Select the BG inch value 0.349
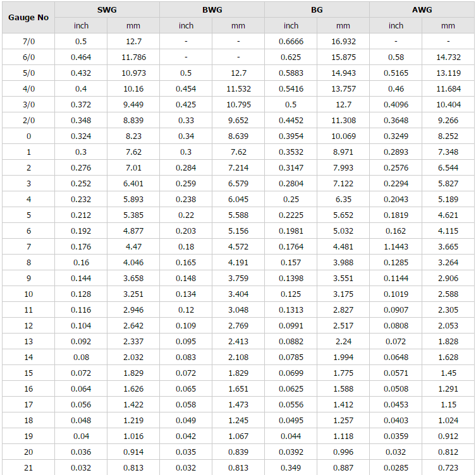Viewport: 476px width, 475px height. tap(291, 468)
